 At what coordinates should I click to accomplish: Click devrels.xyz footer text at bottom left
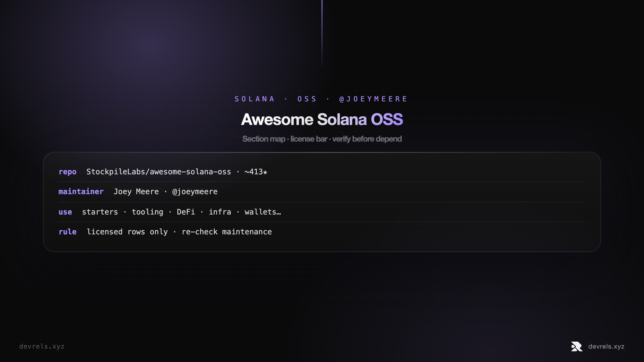[42, 346]
